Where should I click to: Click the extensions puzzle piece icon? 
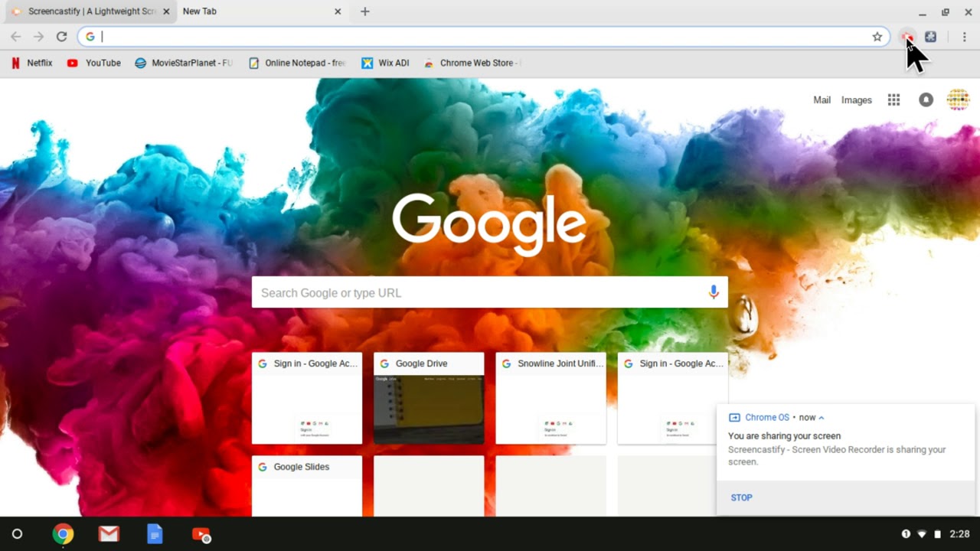click(x=929, y=36)
